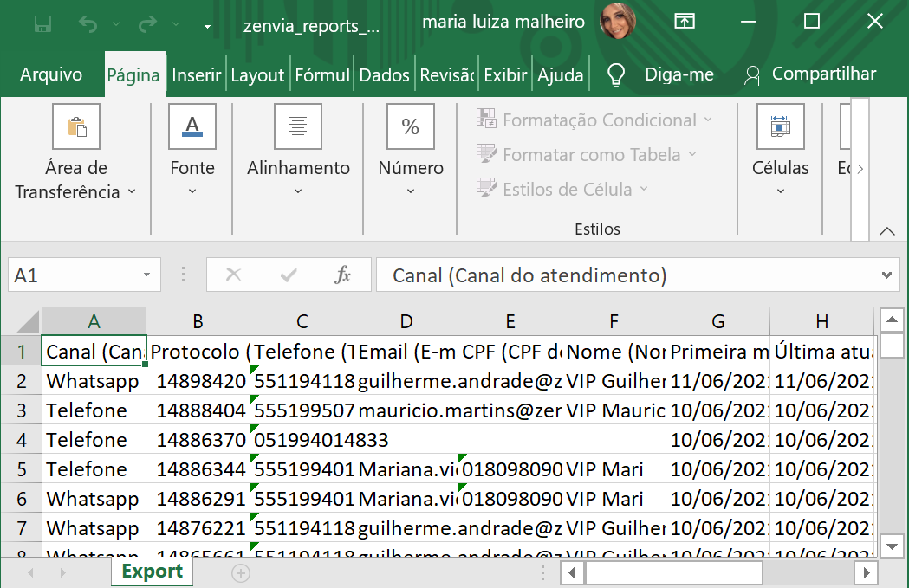Select column A header
The height and width of the screenshot is (588, 909).
click(x=94, y=321)
